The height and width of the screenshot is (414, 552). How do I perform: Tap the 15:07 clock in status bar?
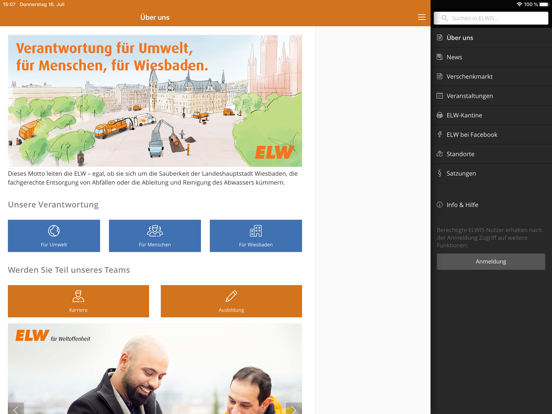(x=9, y=4)
